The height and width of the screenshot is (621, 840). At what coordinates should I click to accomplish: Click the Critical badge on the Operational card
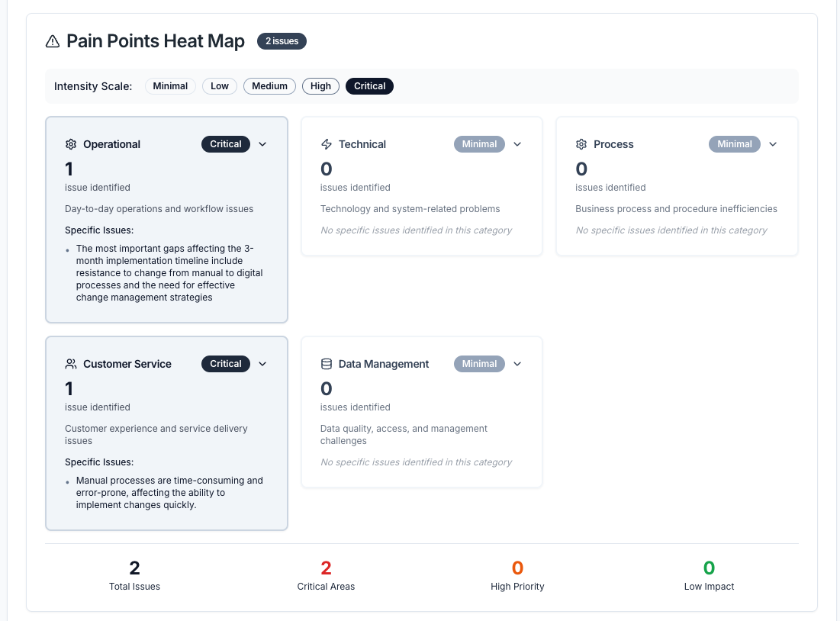click(x=226, y=143)
